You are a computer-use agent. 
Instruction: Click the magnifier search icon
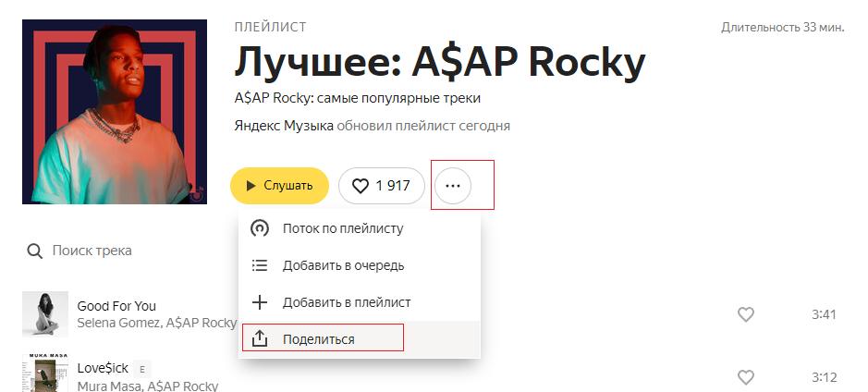tap(35, 251)
